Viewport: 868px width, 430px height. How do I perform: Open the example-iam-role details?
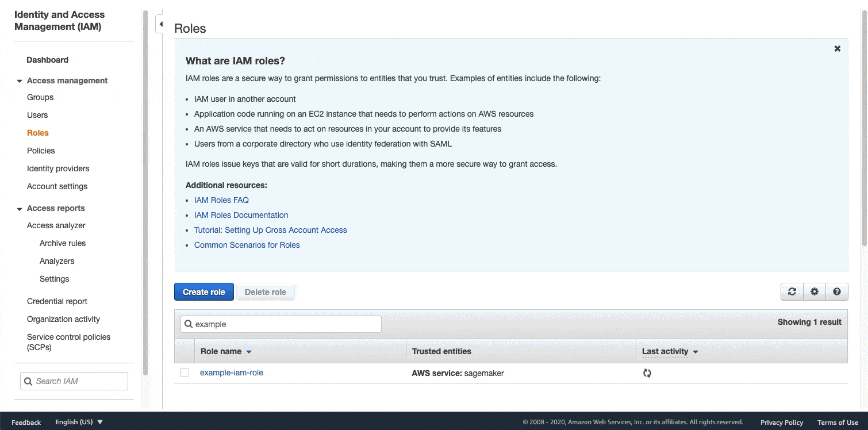pyautogui.click(x=231, y=373)
